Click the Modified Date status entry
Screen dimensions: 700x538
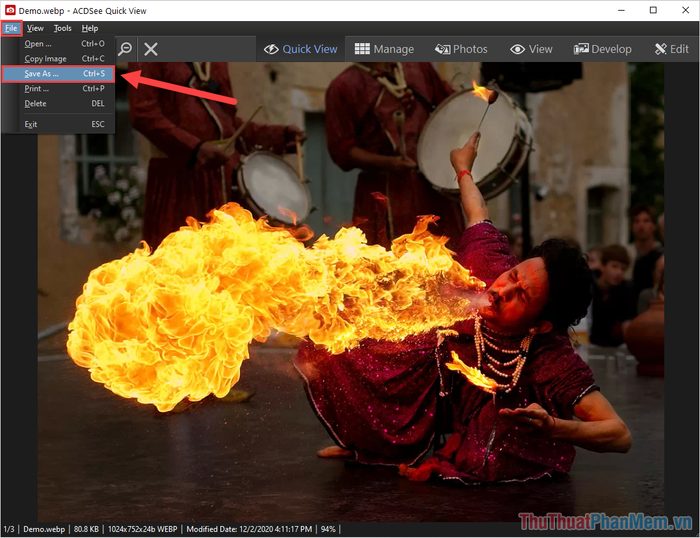click(x=249, y=530)
